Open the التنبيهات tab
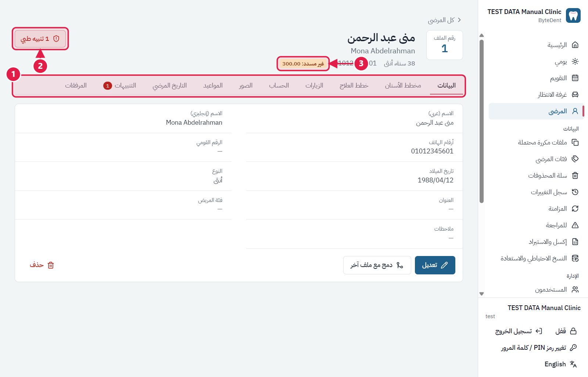This screenshot has width=588, height=377. pyautogui.click(x=120, y=86)
